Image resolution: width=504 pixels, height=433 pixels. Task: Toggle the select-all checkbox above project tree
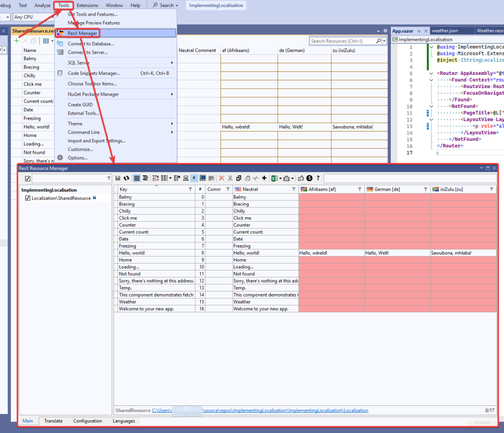click(x=28, y=178)
